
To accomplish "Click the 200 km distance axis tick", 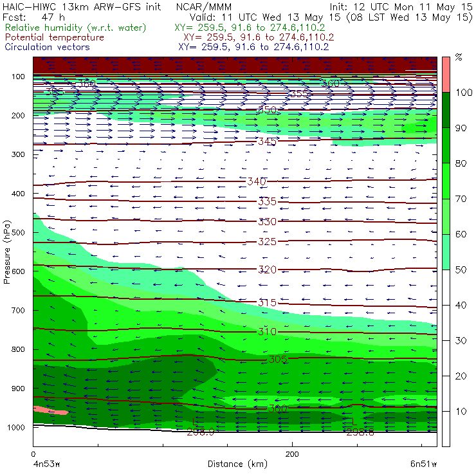I will pyautogui.click(x=292, y=454).
